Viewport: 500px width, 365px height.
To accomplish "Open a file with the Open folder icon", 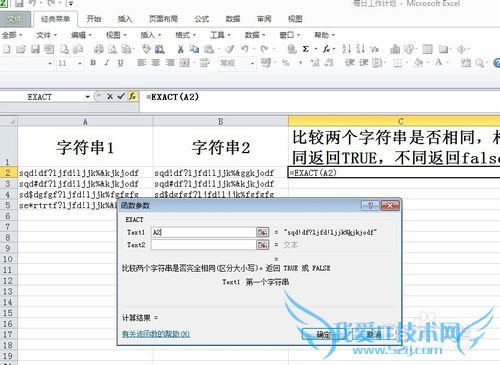I will click(21, 49).
